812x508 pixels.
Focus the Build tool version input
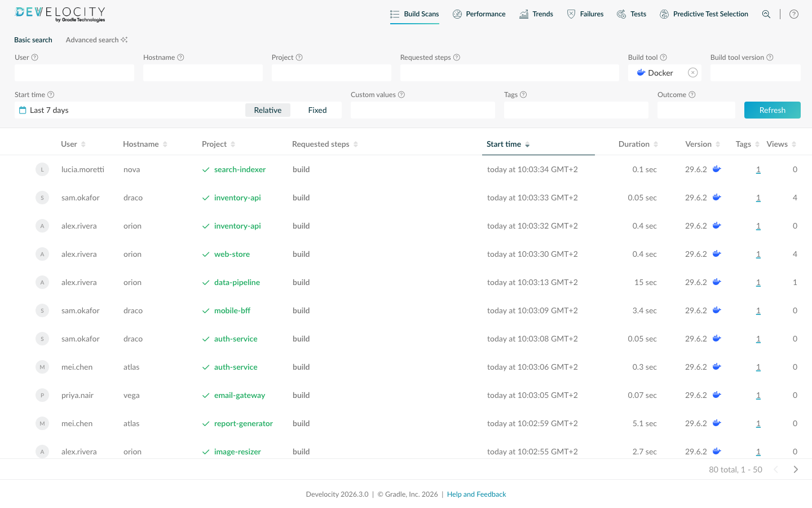pyautogui.click(x=756, y=73)
